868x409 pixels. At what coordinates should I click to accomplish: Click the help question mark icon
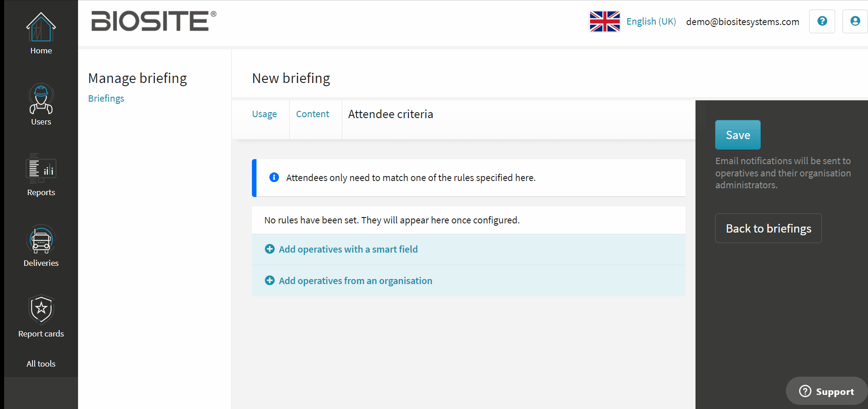tap(822, 21)
